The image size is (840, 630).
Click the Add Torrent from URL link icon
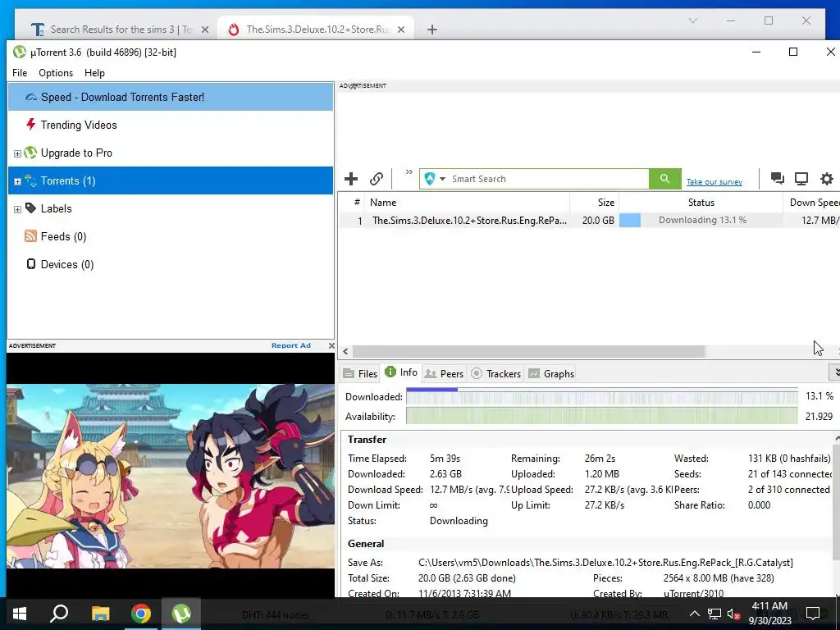click(x=377, y=179)
